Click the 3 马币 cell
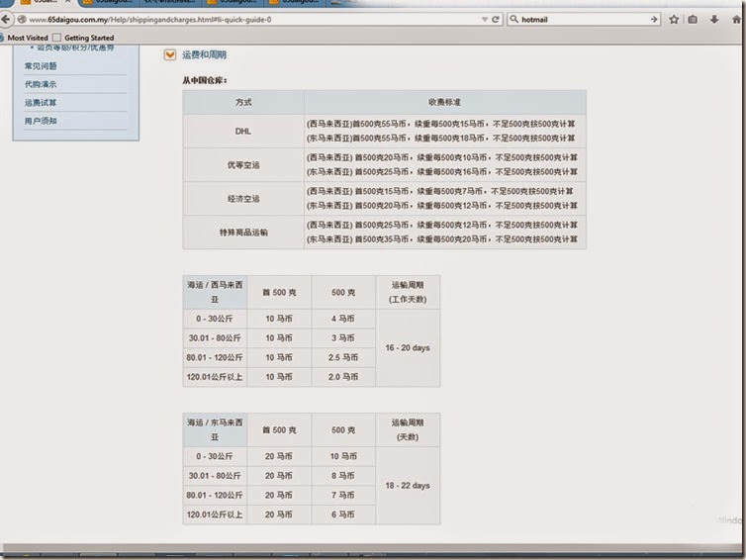746x560 pixels. pyautogui.click(x=343, y=337)
